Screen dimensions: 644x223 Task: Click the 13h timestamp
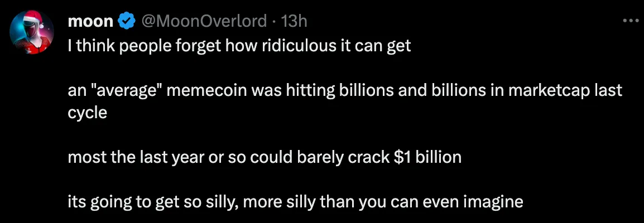(x=295, y=22)
